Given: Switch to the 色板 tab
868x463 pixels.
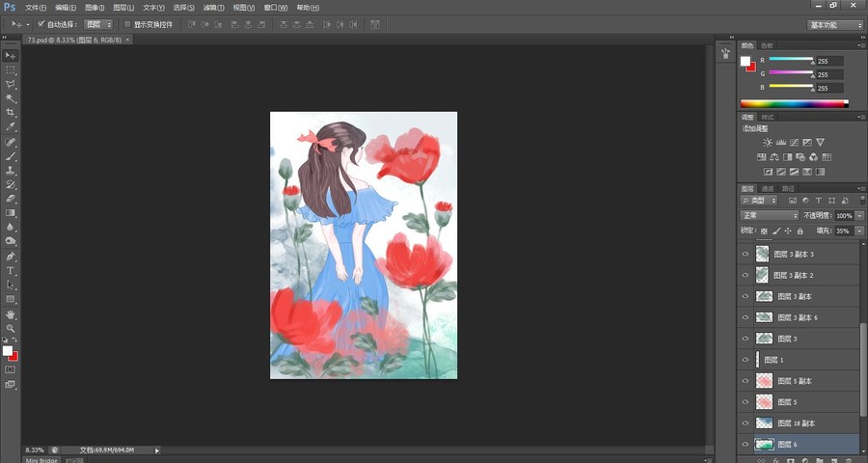Looking at the screenshot, I should (767, 45).
